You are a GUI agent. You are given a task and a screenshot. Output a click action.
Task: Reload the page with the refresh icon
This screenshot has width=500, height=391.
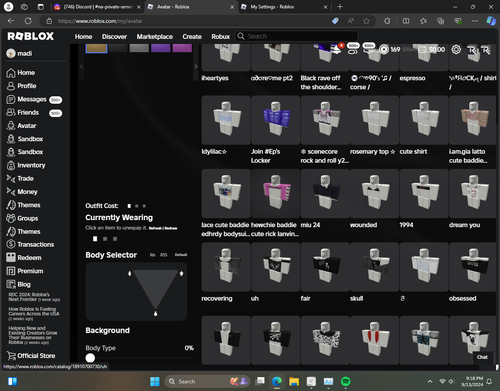(28, 21)
